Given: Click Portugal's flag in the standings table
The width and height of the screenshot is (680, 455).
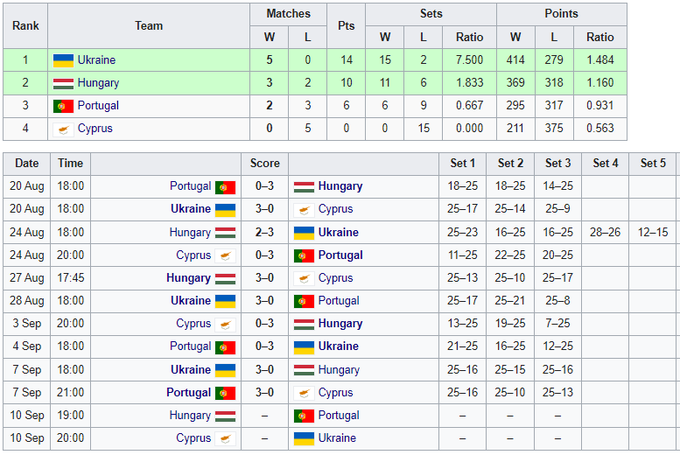Looking at the screenshot, I should pos(63,106).
